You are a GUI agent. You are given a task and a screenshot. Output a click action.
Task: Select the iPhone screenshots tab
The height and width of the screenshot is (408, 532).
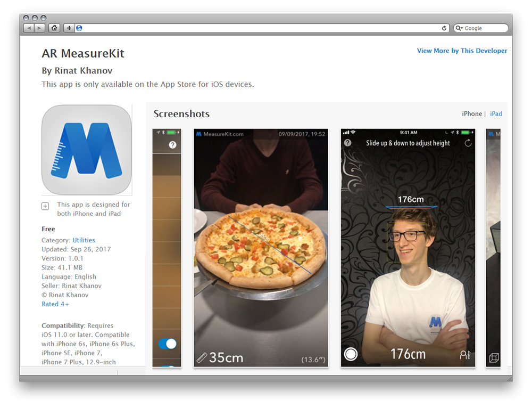pos(471,113)
